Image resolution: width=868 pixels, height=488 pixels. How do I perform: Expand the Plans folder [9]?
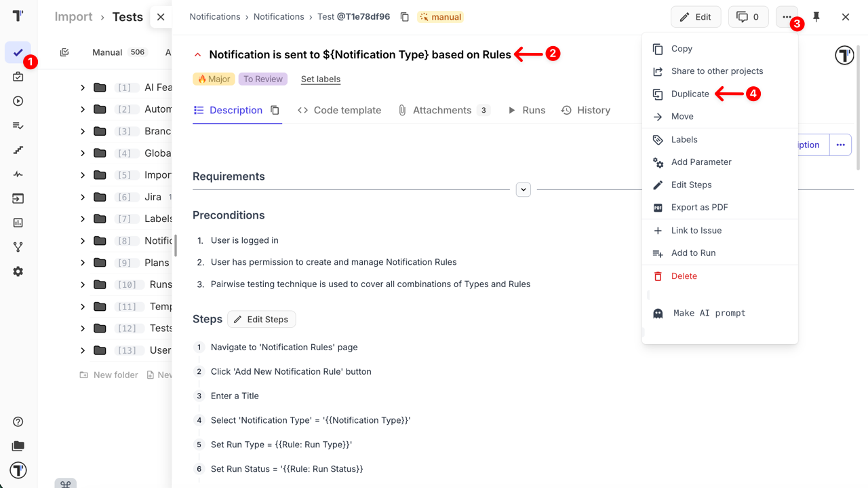coord(83,263)
